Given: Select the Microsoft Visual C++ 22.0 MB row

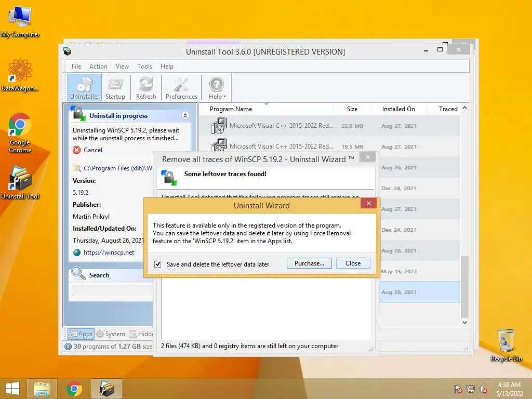Looking at the screenshot, I should tap(329, 126).
